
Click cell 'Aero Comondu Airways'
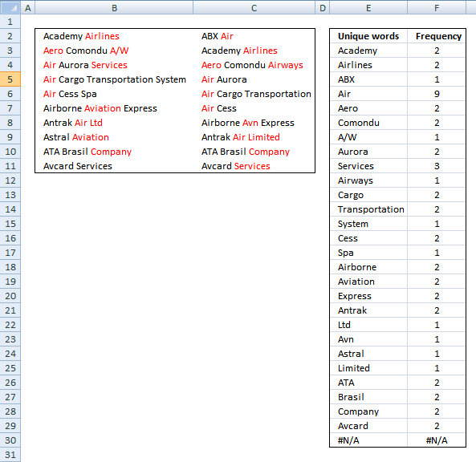coord(254,65)
